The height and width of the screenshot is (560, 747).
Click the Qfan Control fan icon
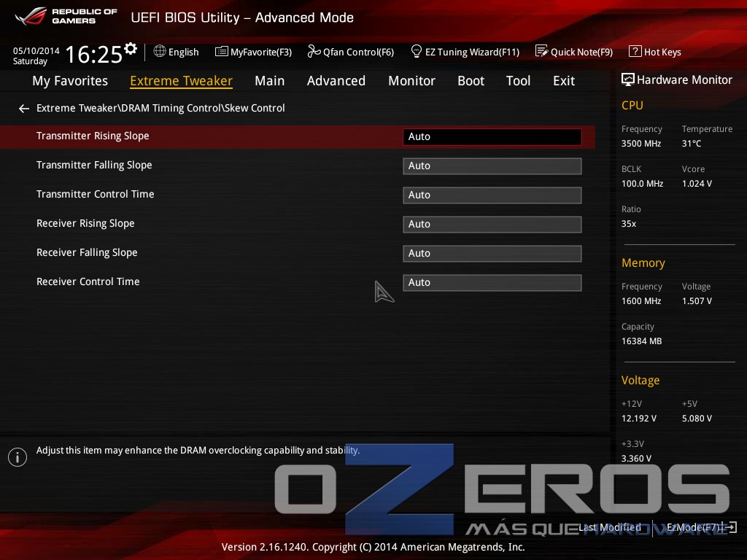[314, 51]
